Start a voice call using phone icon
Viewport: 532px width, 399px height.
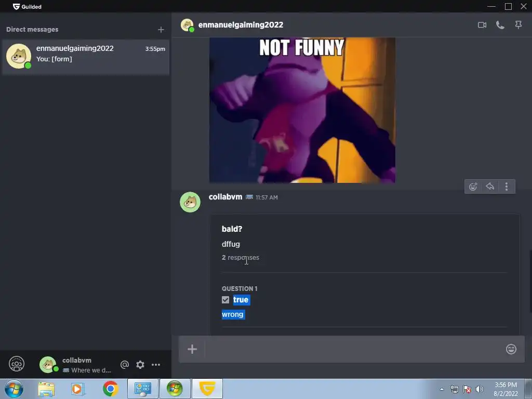tap(500, 25)
